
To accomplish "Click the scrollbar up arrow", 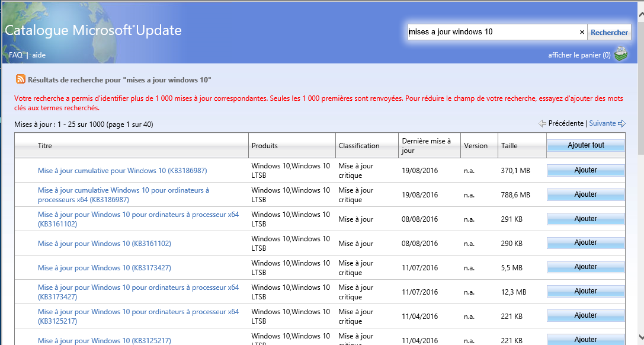I will pyautogui.click(x=640, y=15).
